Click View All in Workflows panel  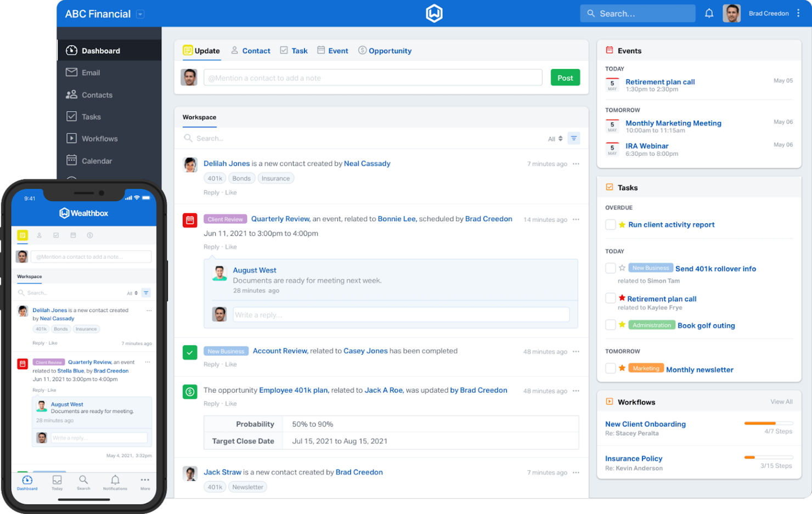[x=781, y=402]
